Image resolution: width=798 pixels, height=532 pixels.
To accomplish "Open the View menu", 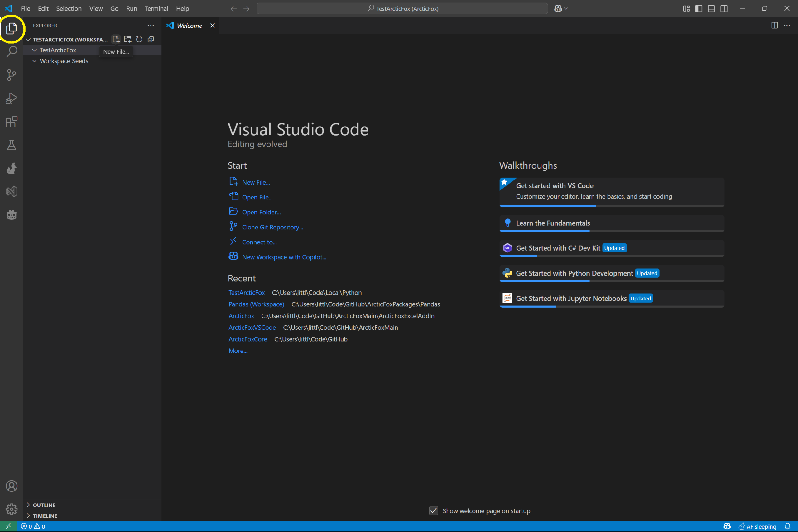I will [x=96, y=9].
